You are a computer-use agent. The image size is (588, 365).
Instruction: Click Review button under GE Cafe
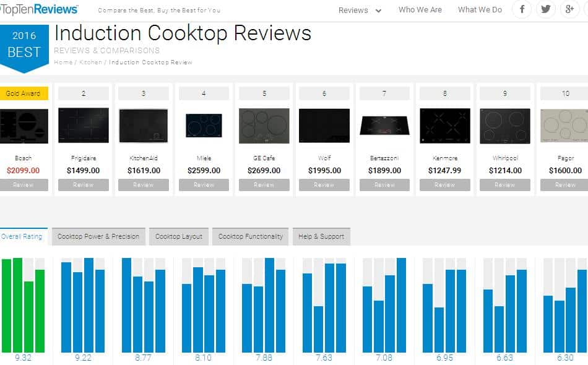[x=264, y=185]
